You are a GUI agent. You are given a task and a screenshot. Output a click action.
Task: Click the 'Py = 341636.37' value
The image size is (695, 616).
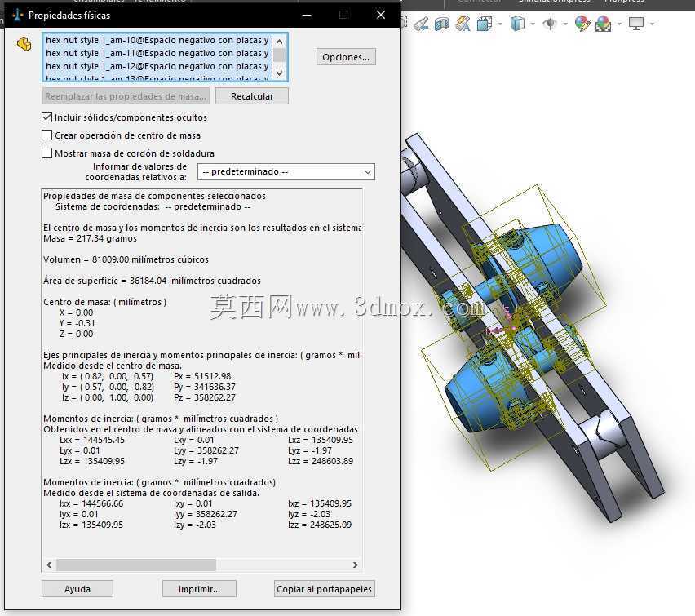205,388
